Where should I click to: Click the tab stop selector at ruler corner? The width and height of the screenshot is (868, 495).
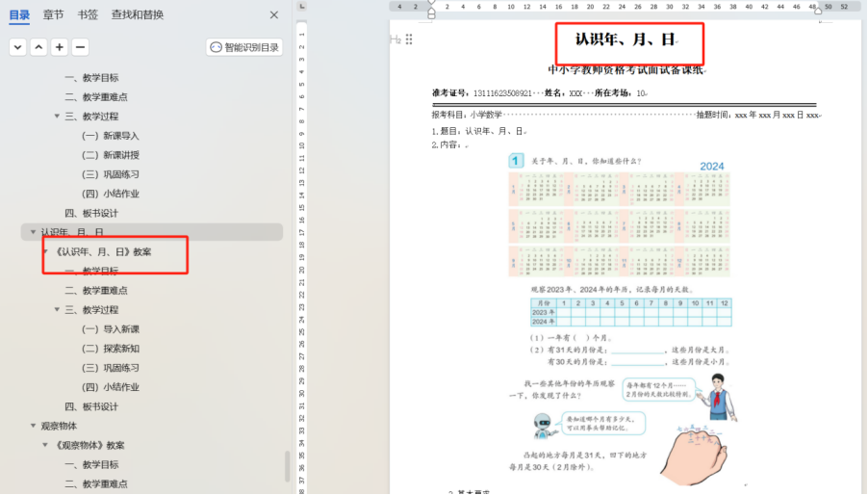[301, 6]
